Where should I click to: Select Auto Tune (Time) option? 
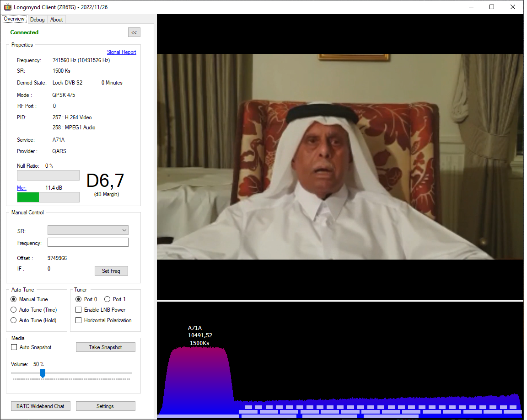[x=14, y=310]
